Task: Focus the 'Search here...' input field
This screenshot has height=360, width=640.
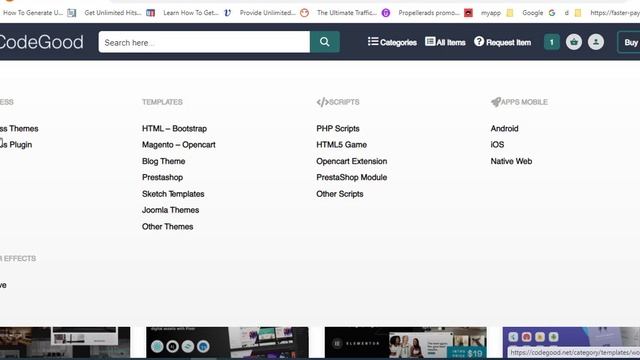Action: [204, 42]
